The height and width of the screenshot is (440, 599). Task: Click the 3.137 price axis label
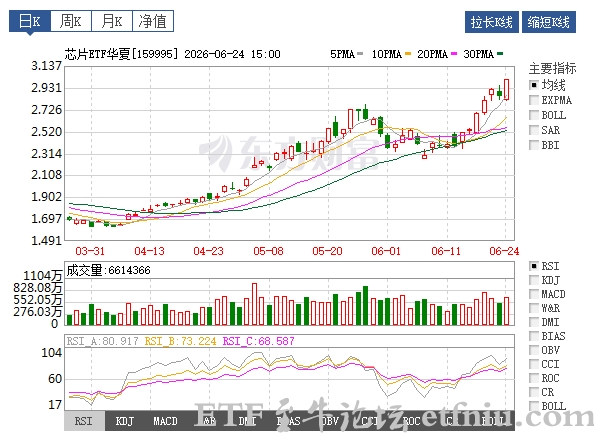(x=46, y=66)
